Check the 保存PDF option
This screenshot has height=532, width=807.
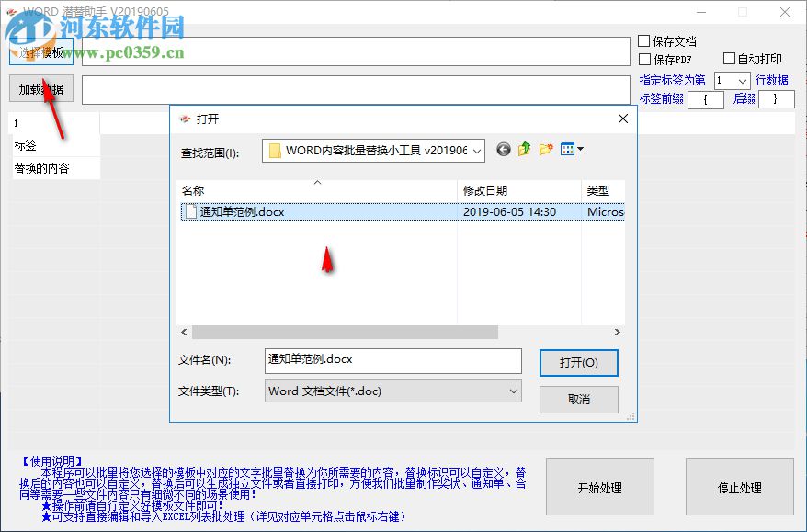tap(643, 58)
